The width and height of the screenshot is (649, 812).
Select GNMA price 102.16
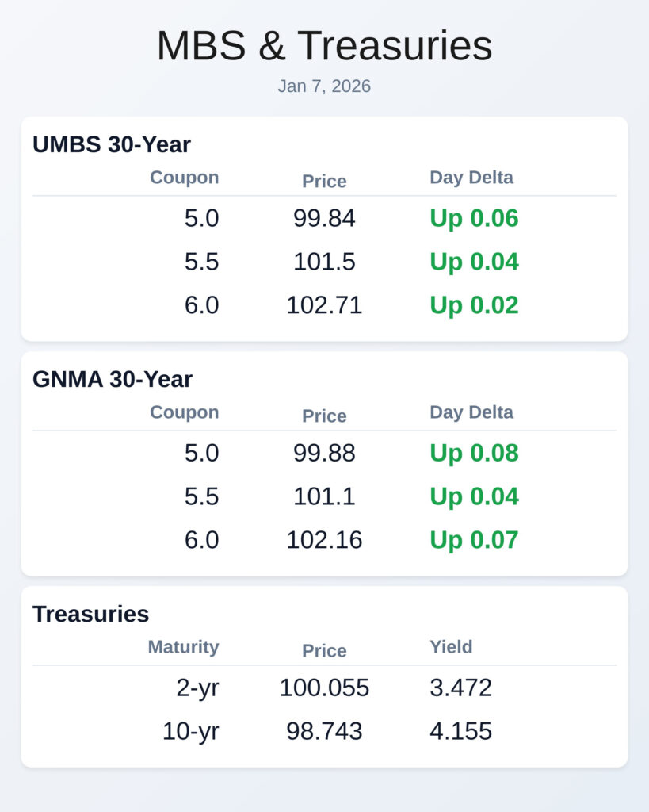(x=324, y=540)
